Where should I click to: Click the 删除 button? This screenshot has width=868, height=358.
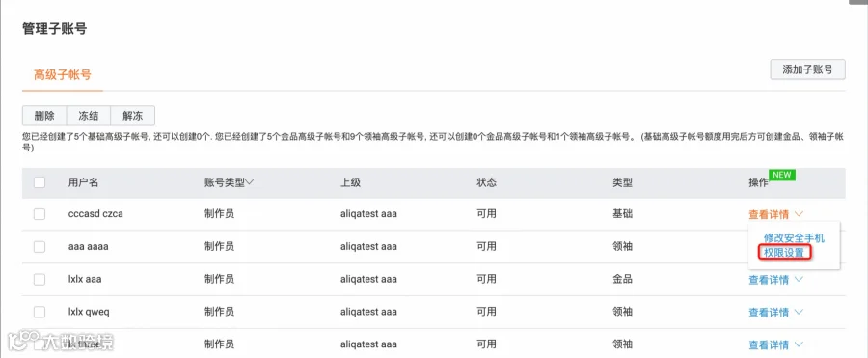[44, 116]
